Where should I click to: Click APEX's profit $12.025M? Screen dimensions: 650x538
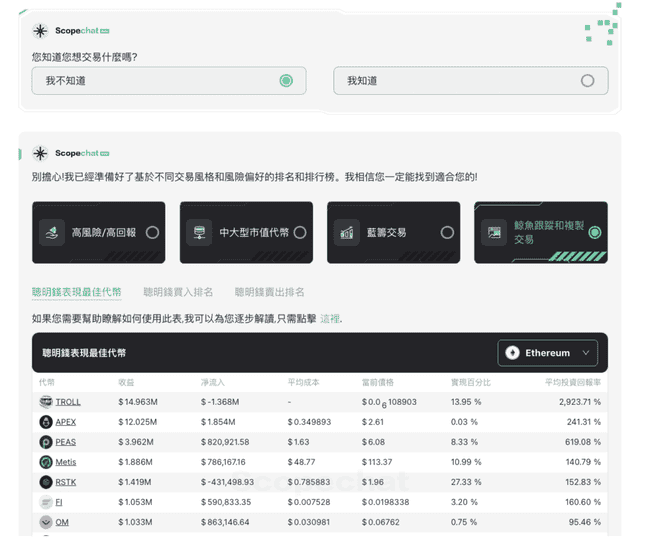[x=138, y=422]
